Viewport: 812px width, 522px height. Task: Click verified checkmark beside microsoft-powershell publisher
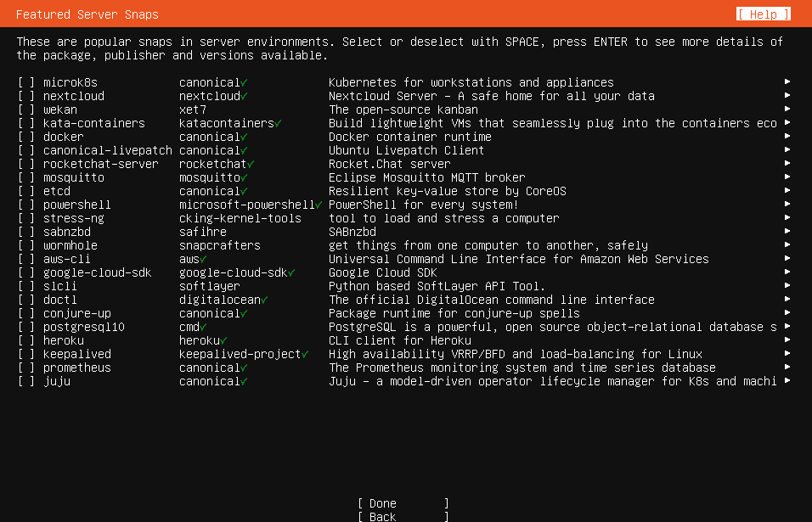[319, 205]
